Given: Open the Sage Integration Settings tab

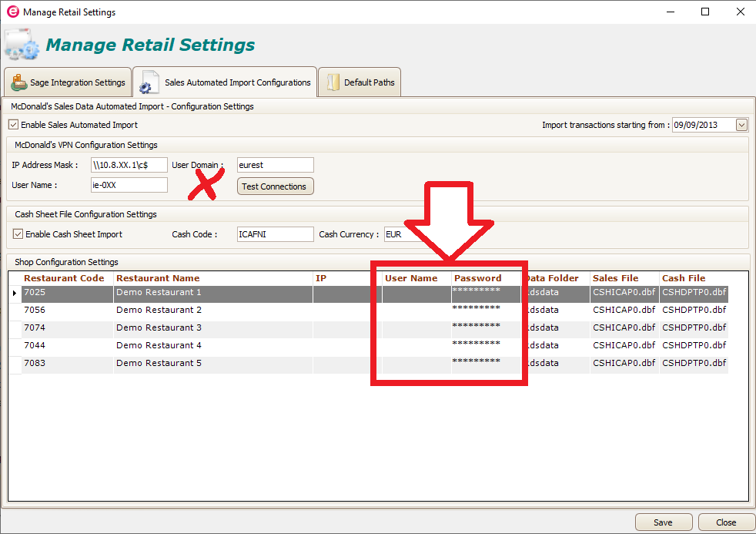Looking at the screenshot, I should (68, 82).
